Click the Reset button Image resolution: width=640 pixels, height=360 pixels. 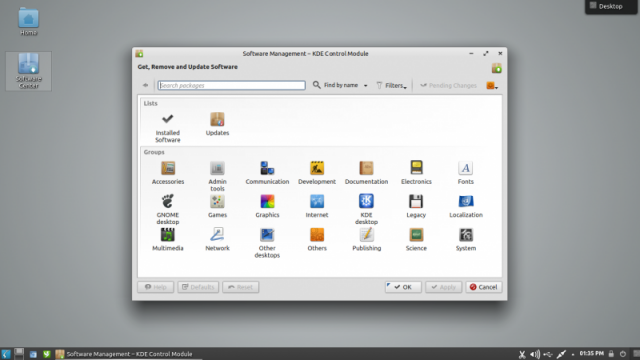tap(240, 287)
